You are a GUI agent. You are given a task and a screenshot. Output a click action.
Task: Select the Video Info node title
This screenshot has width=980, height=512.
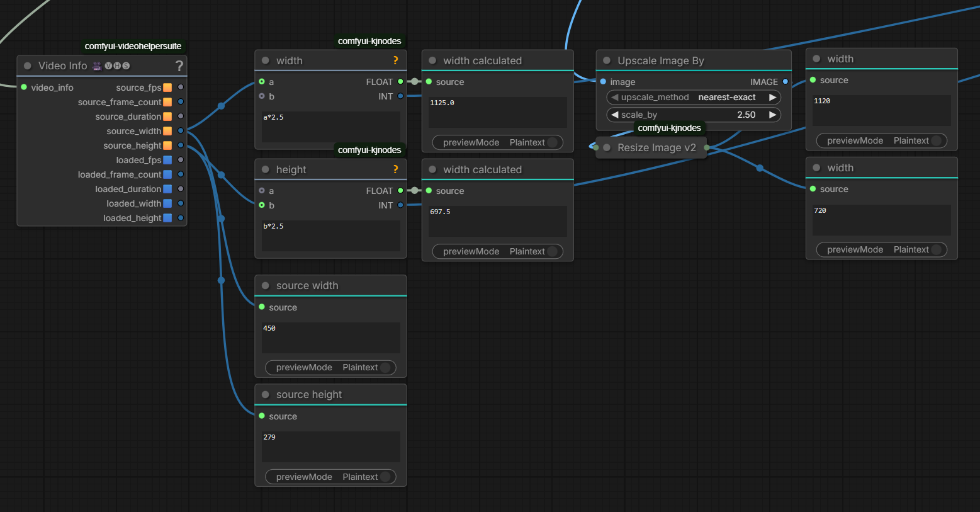pos(62,65)
